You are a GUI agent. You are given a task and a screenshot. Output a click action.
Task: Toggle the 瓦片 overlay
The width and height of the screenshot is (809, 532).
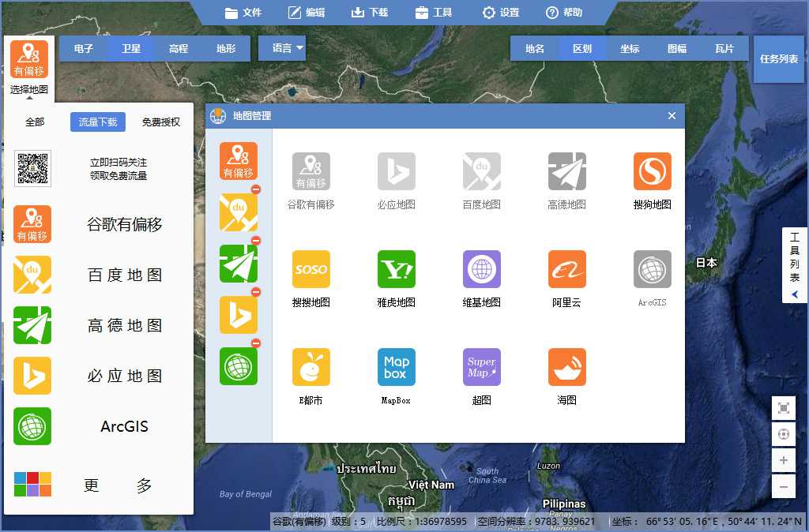(724, 48)
